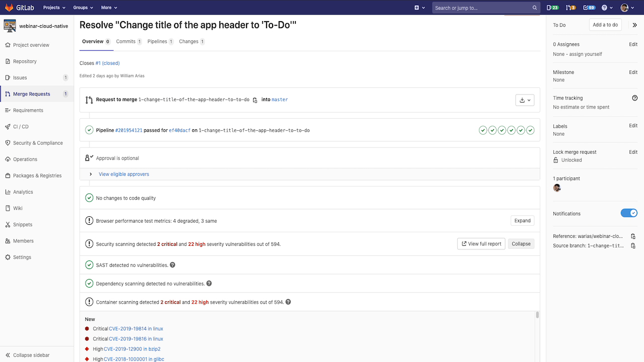This screenshot has width=644, height=362.
Task: Expand View eligible approvers chevron
Action: pyautogui.click(x=91, y=174)
